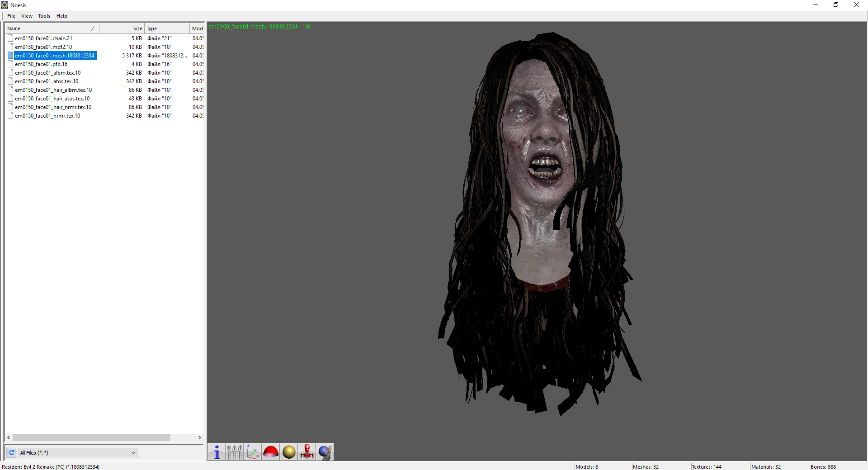Screen dimensions: 868x470
Task: Select file em0150_face01.mesh.1808312334
Action: click(55, 56)
